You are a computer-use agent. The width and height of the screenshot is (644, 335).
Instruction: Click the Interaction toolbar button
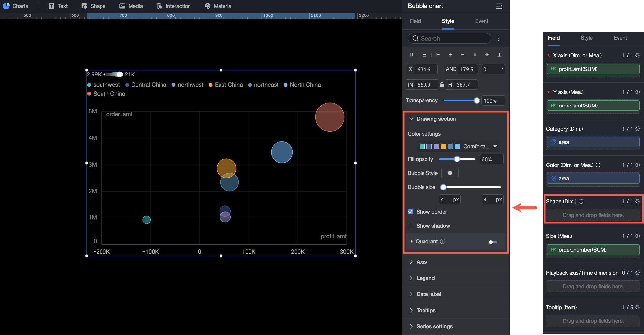(174, 6)
